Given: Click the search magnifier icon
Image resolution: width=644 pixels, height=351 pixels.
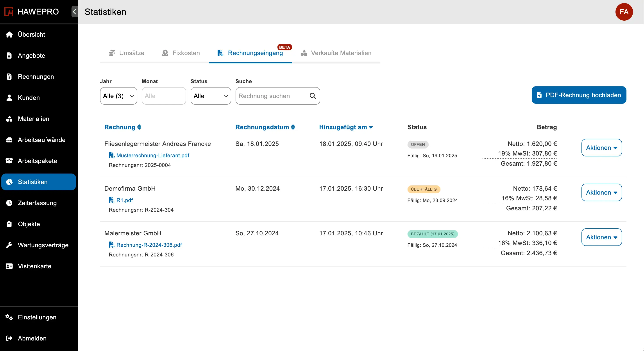Looking at the screenshot, I should [x=313, y=96].
